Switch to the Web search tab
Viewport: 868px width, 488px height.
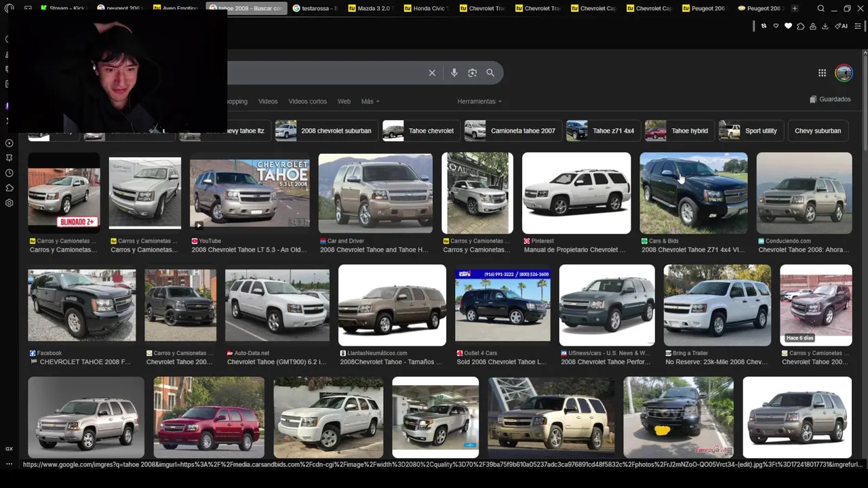[344, 101]
